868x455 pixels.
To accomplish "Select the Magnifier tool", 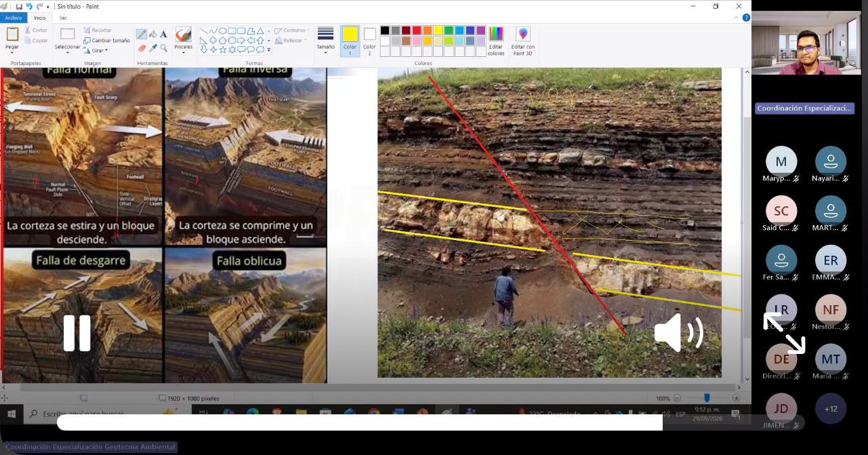I will click(163, 48).
